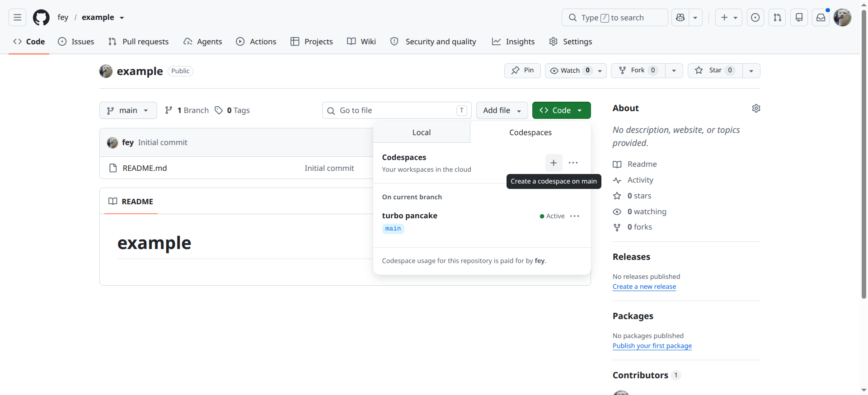Focus the Type / to search field
868x395 pixels.
pyautogui.click(x=615, y=18)
